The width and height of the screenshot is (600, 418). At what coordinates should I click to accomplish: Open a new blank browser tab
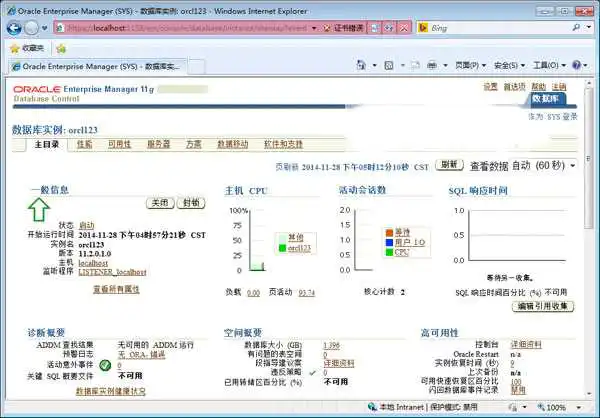coord(196,67)
